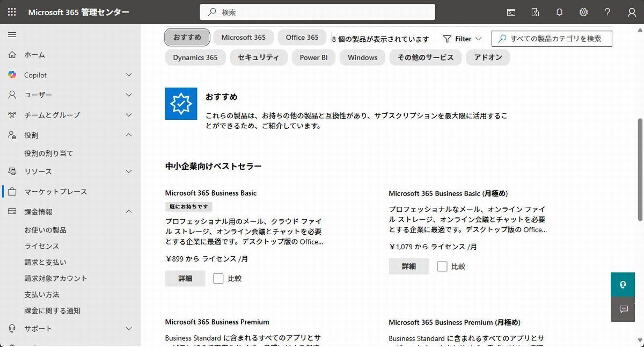Click the Filter funnel icon

coord(447,39)
